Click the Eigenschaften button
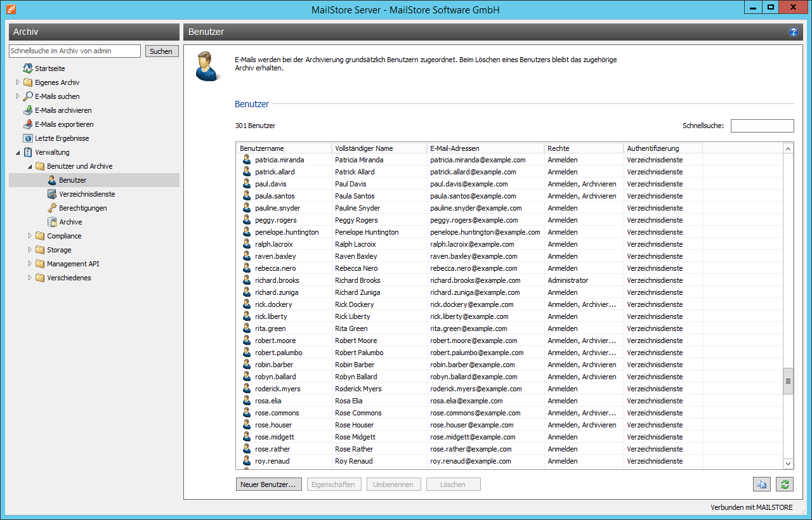812x520 pixels. [x=334, y=484]
